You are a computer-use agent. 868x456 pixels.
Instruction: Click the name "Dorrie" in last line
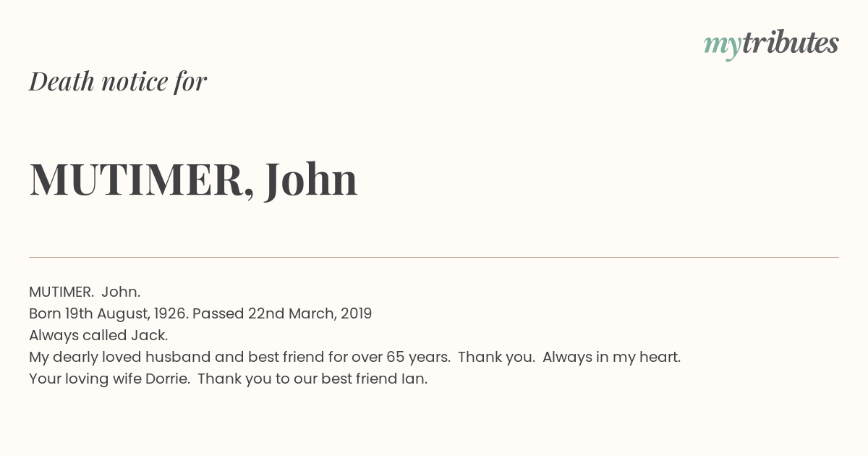pyautogui.click(x=166, y=379)
